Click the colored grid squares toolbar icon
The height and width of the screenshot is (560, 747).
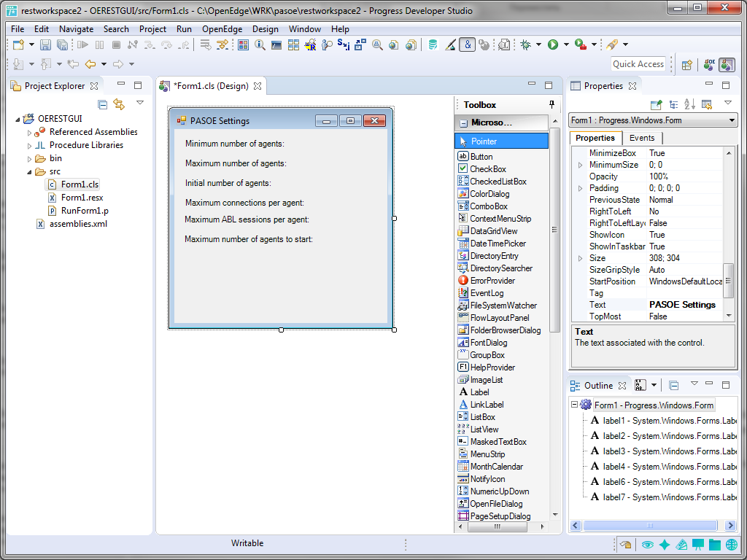pos(244,44)
